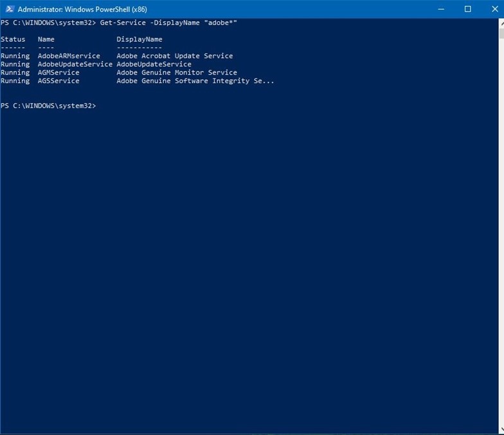Minimize the PowerShell window

(x=441, y=9)
